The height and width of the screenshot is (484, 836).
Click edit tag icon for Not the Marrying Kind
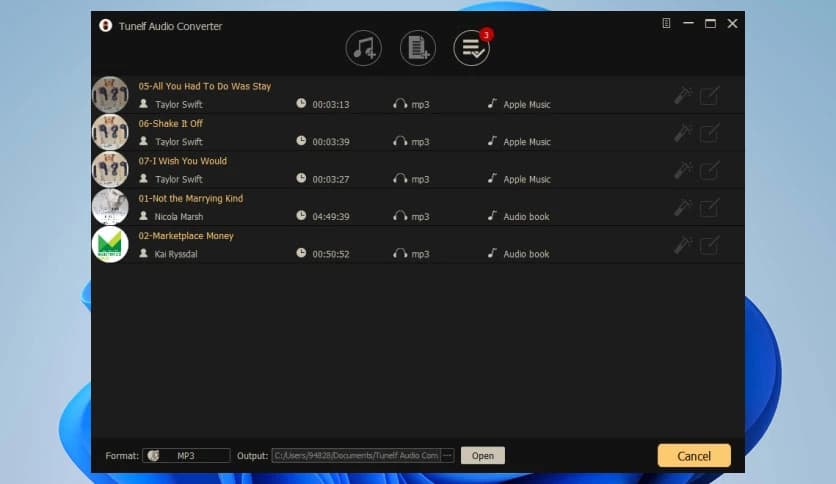click(709, 208)
